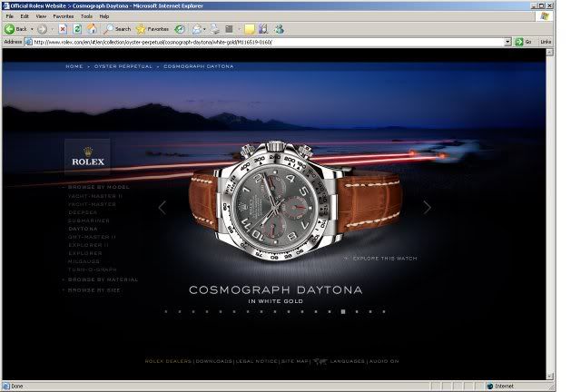
Task: Open the View menu
Action: pos(41,16)
